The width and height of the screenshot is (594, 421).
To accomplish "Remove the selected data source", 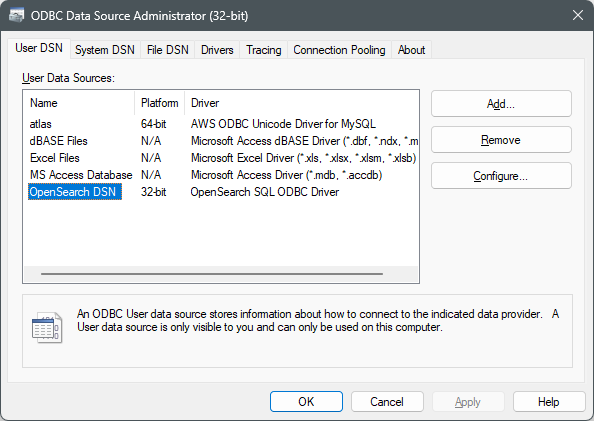I will [x=501, y=140].
